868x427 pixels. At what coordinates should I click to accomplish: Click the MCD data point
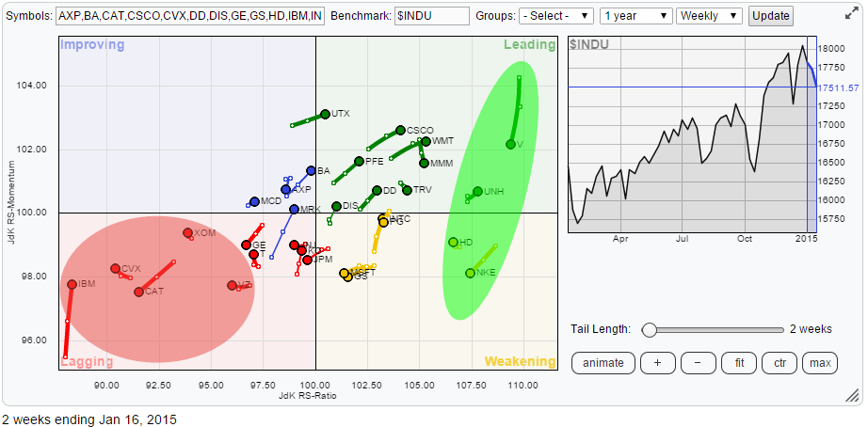[254, 201]
